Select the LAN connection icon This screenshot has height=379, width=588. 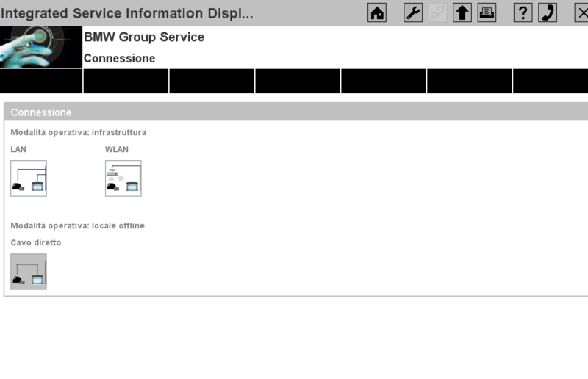[29, 178]
